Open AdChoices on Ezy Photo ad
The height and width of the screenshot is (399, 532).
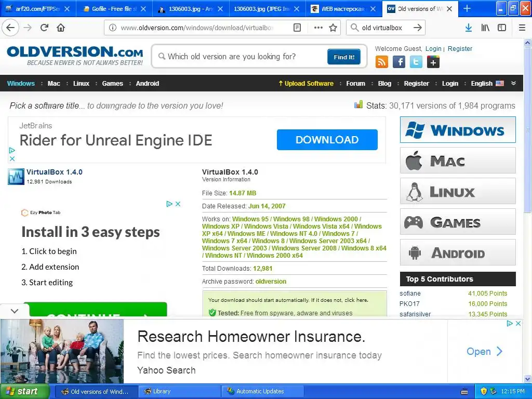[169, 204]
